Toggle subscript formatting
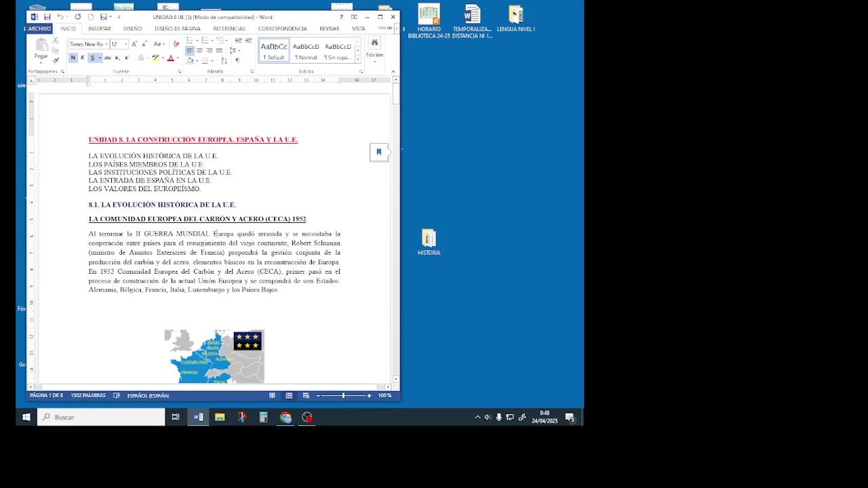Image resolution: width=868 pixels, height=488 pixels. point(117,58)
